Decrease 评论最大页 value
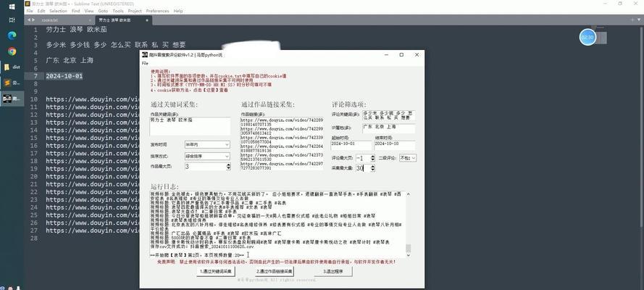 [x=372, y=159]
